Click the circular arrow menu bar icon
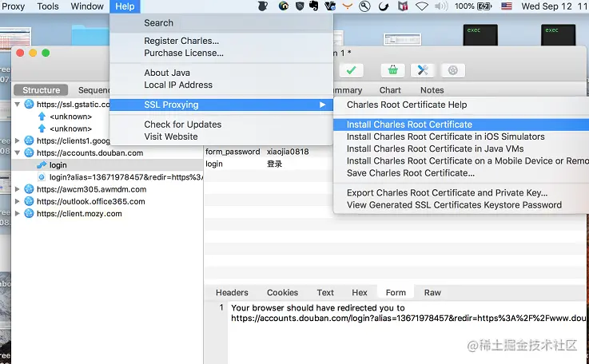Screen dimensions: 589x364 coord(384,6)
